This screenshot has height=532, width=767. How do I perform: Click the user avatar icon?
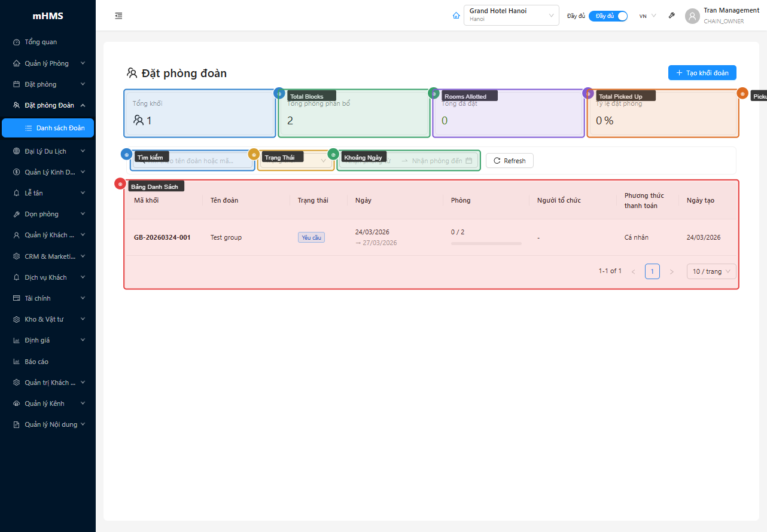pyautogui.click(x=692, y=16)
